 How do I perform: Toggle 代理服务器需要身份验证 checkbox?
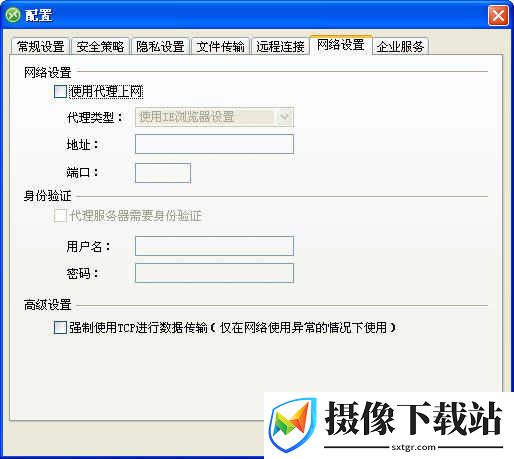click(x=60, y=215)
